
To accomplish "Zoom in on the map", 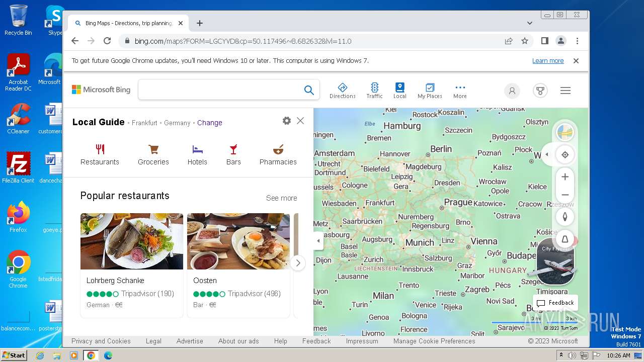I will click(x=565, y=177).
